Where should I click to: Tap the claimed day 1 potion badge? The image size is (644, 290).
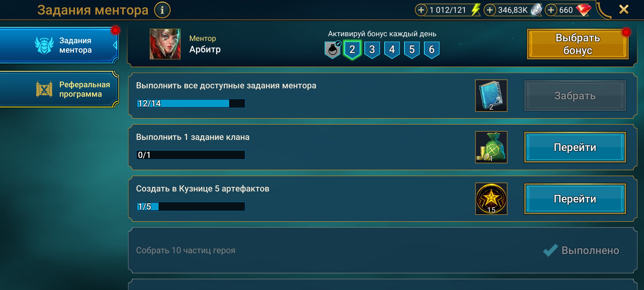tap(333, 50)
